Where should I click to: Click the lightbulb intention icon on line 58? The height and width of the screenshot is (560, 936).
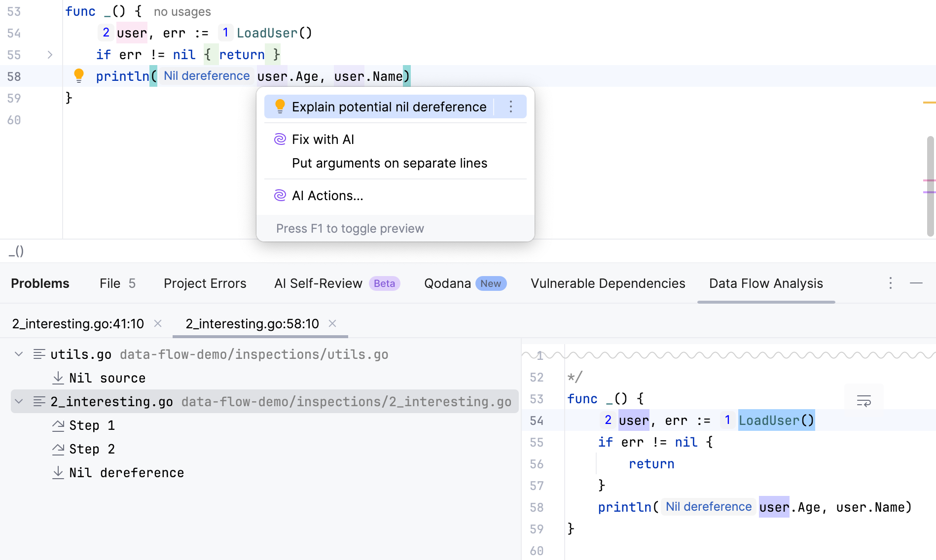(80, 76)
